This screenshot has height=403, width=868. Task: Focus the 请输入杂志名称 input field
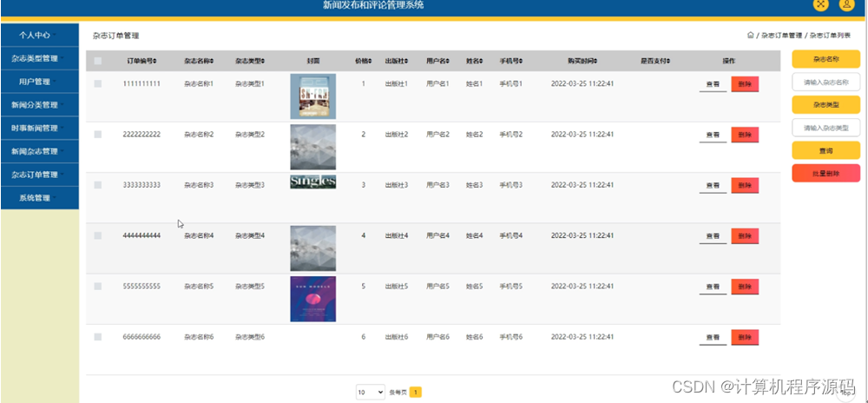tap(826, 82)
